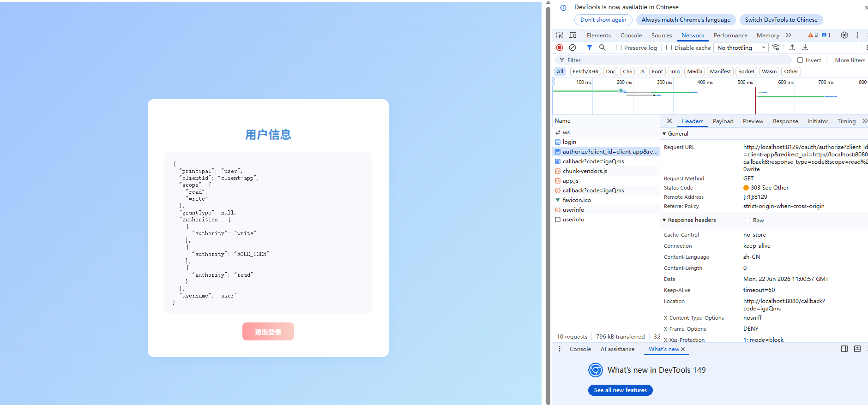Open the More filters dropdown
The height and width of the screenshot is (405, 868).
pyautogui.click(x=850, y=60)
